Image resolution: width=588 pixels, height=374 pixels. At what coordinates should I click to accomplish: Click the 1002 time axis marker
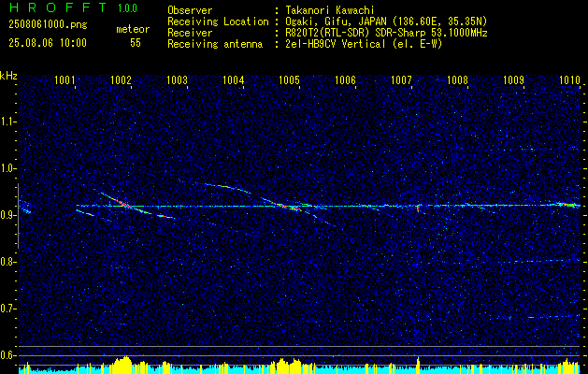click(x=122, y=79)
